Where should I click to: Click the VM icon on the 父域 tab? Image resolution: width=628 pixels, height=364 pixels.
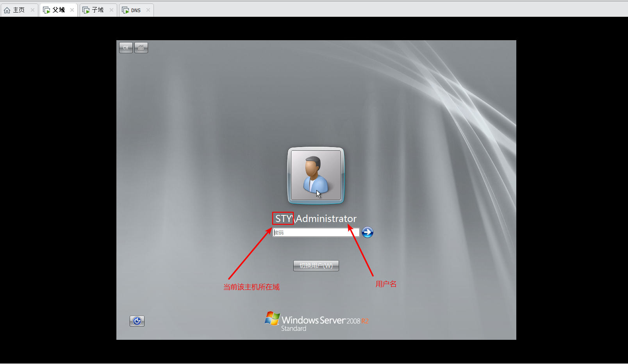tap(46, 10)
